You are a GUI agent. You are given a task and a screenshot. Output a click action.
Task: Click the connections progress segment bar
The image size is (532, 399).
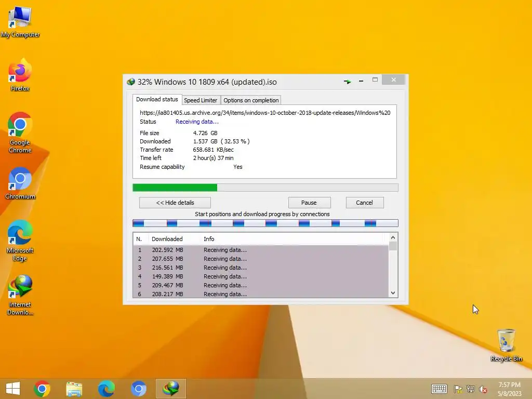pyautogui.click(x=265, y=223)
